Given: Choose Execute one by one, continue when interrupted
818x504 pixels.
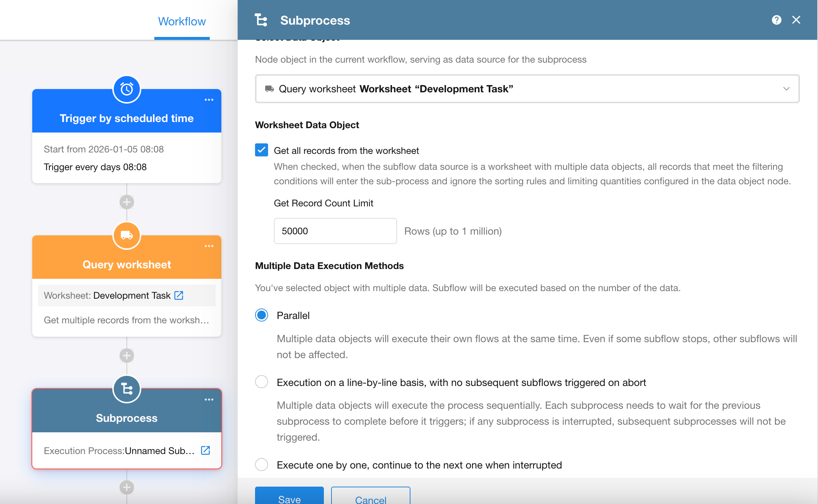Looking at the screenshot, I should tap(262, 465).
